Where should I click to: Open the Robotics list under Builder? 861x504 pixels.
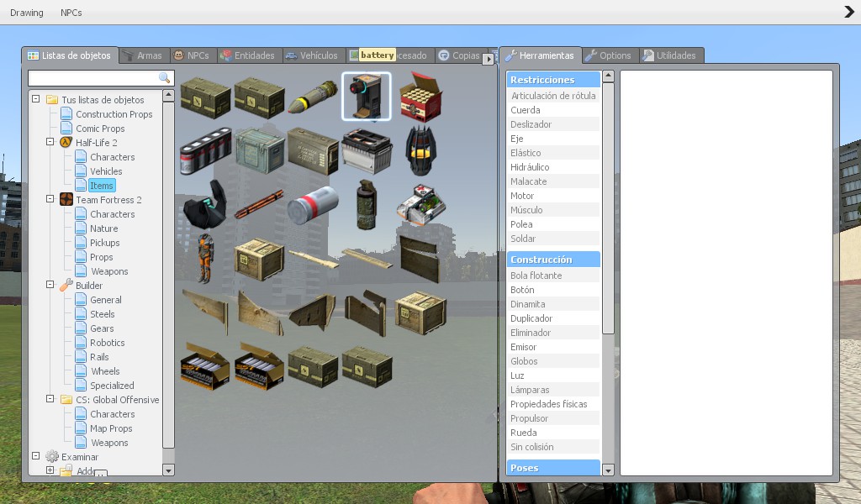coord(107,342)
